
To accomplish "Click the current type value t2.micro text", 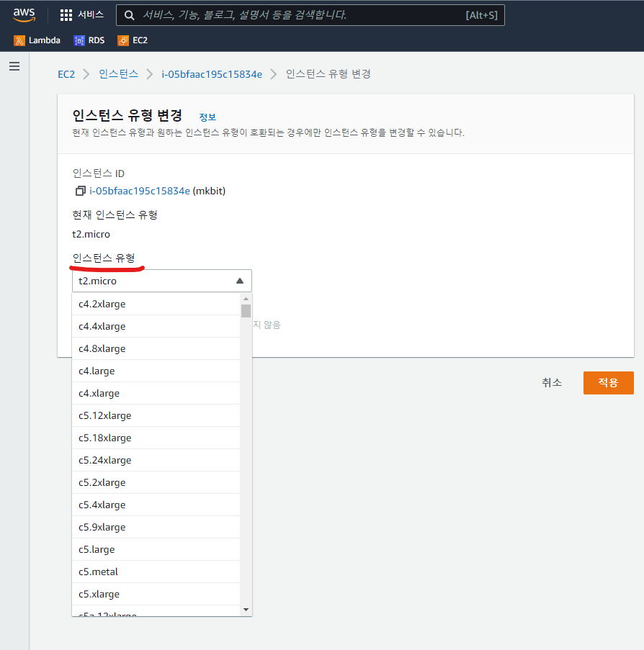I will [x=91, y=234].
